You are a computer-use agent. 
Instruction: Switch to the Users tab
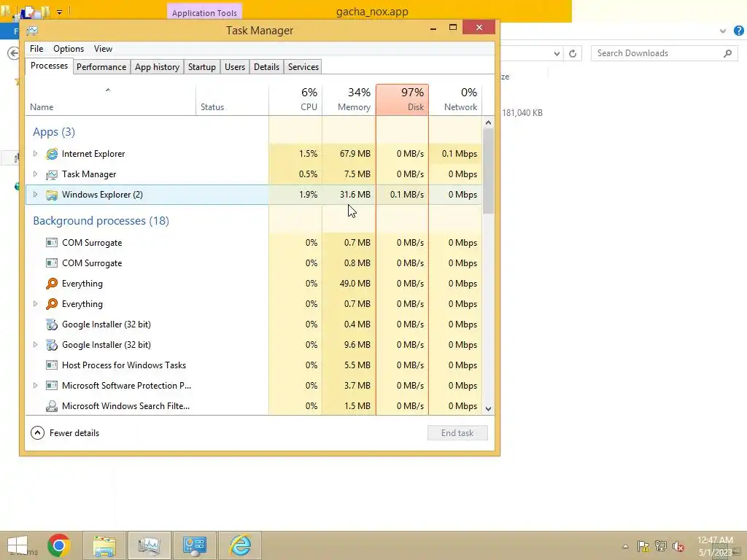click(x=235, y=67)
